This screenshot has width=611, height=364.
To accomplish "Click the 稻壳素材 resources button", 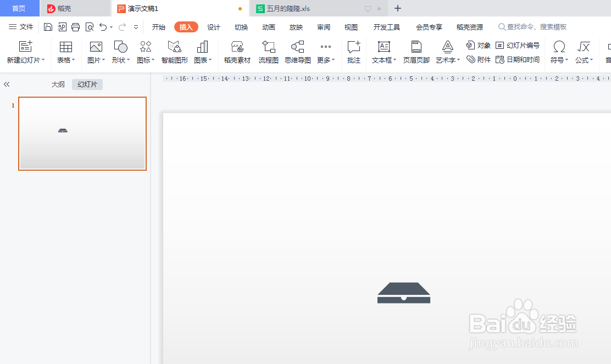I will point(237,52).
